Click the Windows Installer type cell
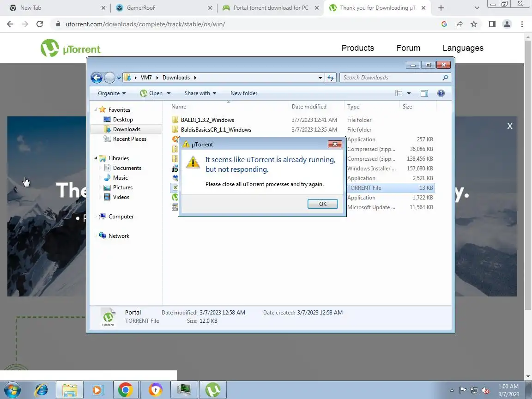532x399 pixels. 371,169
